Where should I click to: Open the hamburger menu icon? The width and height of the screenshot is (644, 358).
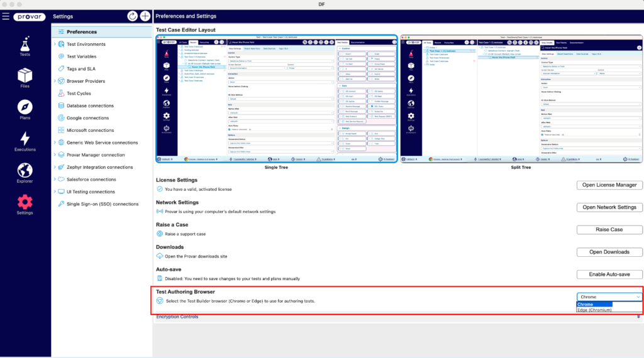click(6, 16)
